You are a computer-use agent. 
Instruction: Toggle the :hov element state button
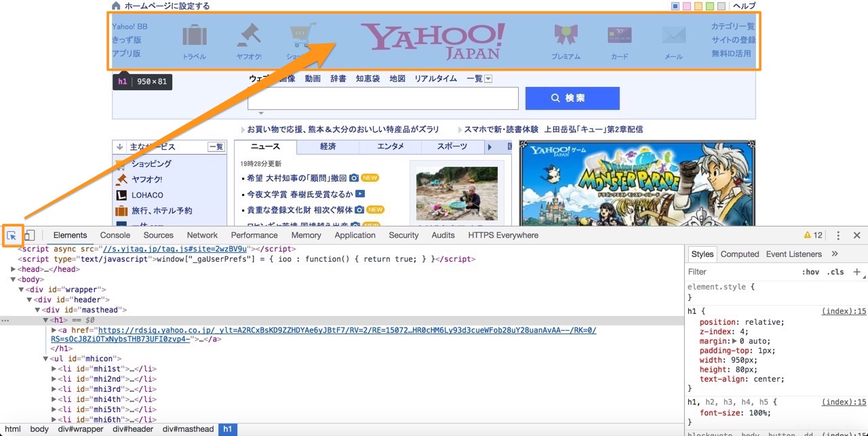tap(810, 272)
